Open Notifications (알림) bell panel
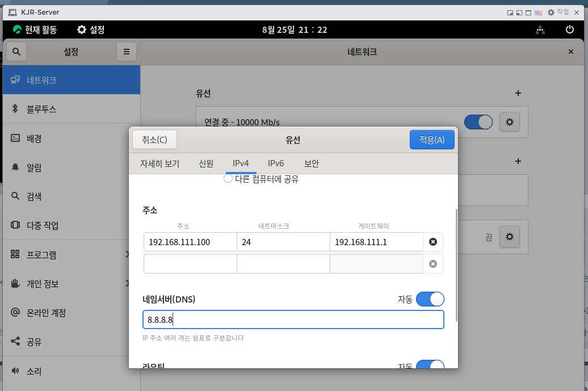The width and height of the screenshot is (588, 391). pyautogui.click(x=72, y=167)
